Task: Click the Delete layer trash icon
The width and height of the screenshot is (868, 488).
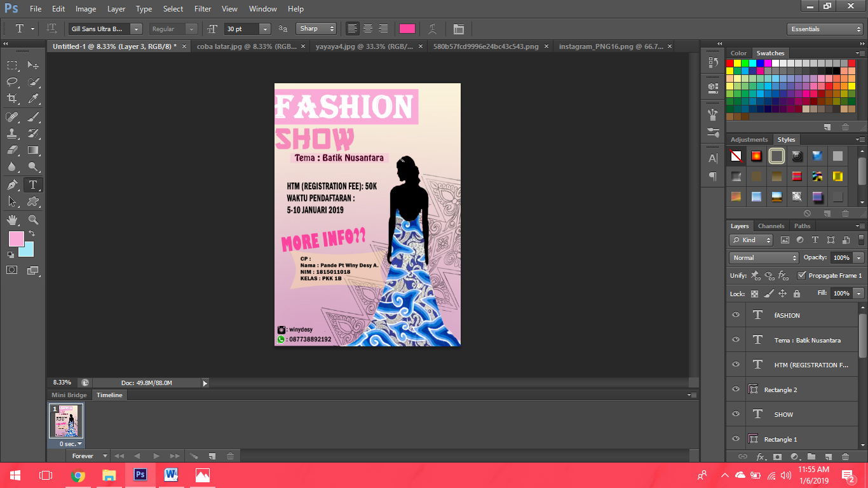Action: tap(845, 456)
